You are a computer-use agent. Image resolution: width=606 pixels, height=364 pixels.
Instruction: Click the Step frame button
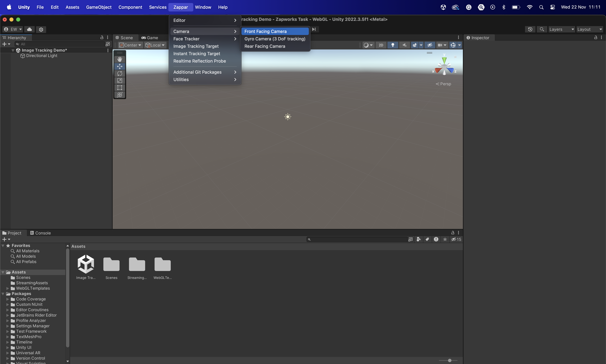(x=314, y=29)
